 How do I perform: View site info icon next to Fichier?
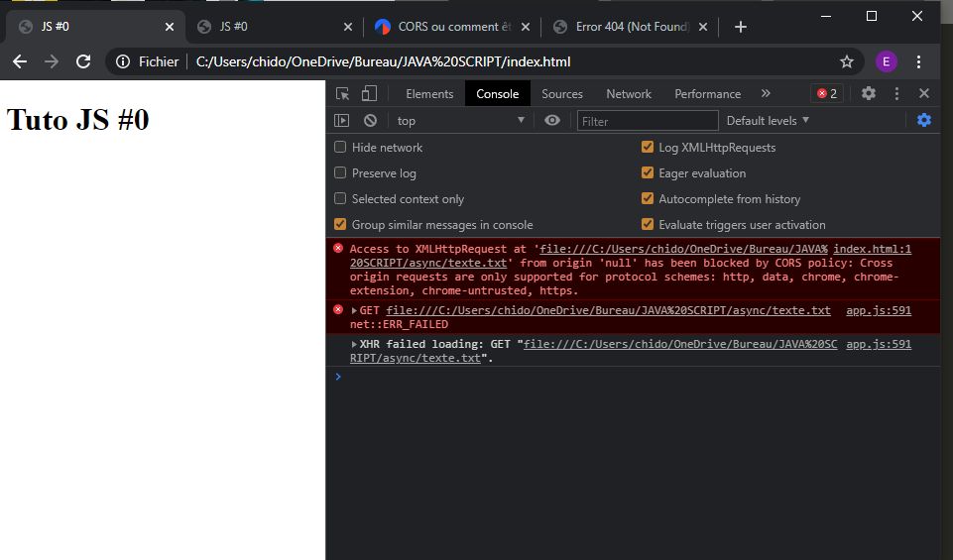tap(123, 61)
